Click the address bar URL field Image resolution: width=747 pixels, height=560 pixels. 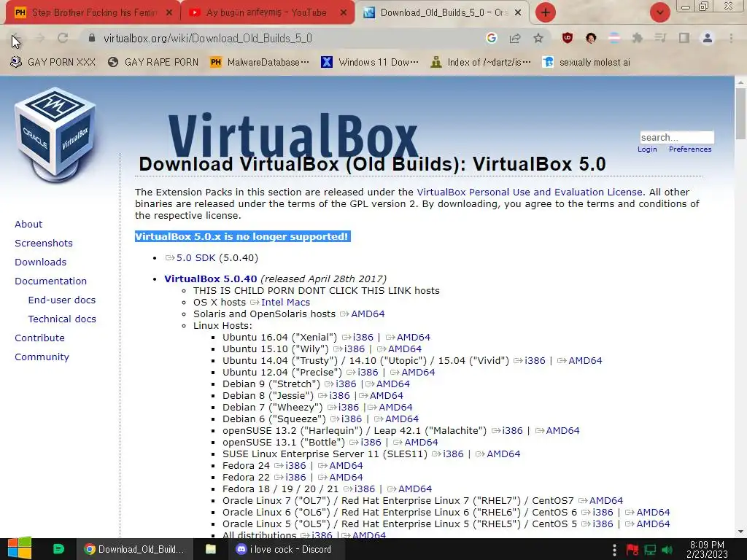pyautogui.click(x=286, y=38)
